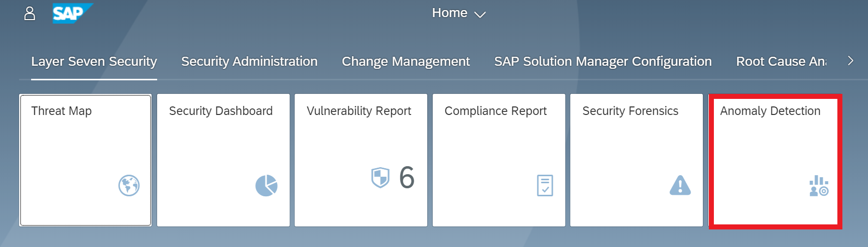Image resolution: width=868 pixels, height=247 pixels.
Task: Click the pie chart icon on Security Dashboard
Action: click(266, 186)
